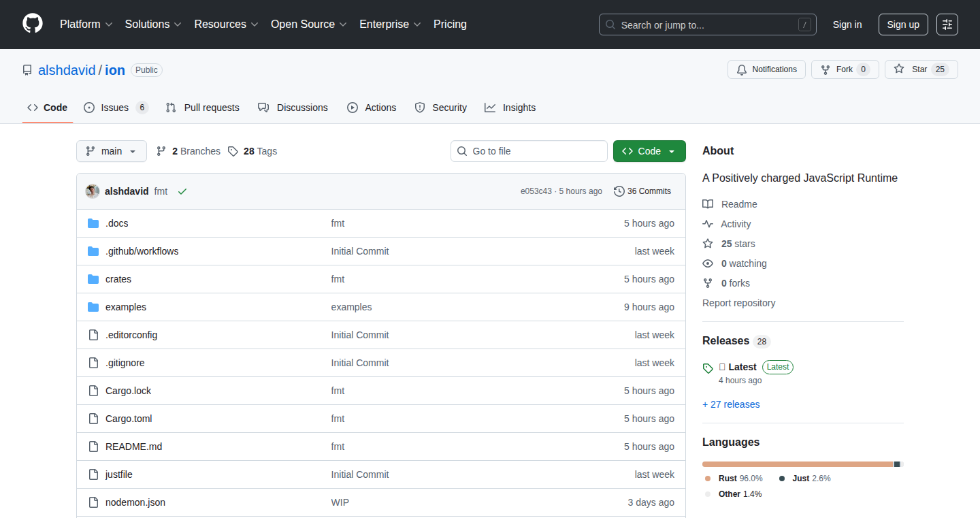This screenshot has height=518, width=980.
Task: Open the green Code dropdown button
Action: 649,151
